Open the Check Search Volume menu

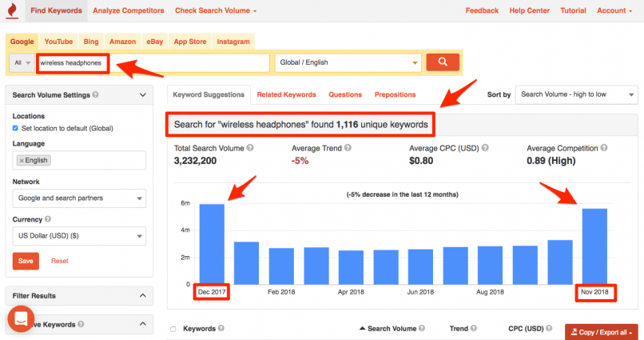click(x=216, y=10)
